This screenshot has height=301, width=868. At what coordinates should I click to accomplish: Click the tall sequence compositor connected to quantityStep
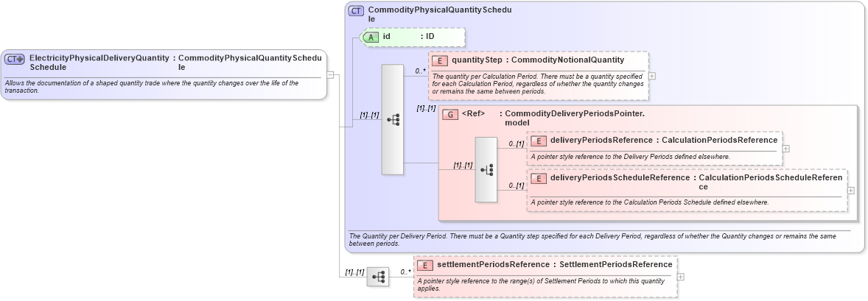pyautogui.click(x=393, y=119)
